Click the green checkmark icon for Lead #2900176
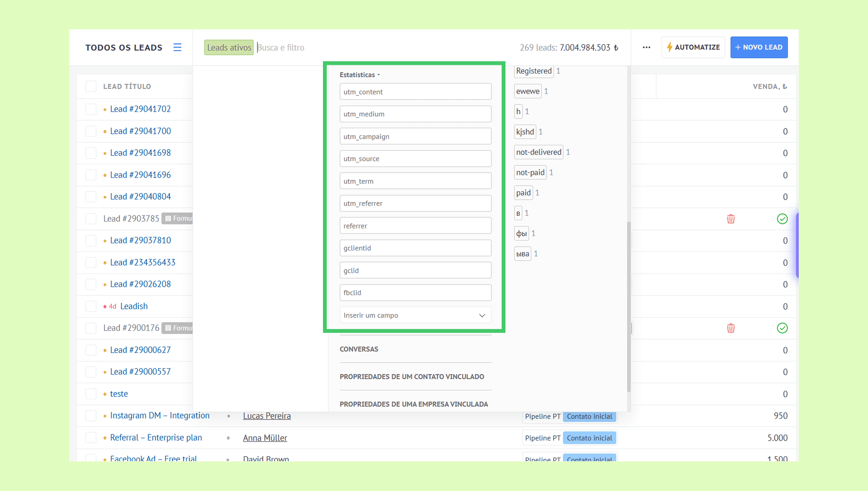Viewport: 868px width, 491px height. [x=782, y=328]
